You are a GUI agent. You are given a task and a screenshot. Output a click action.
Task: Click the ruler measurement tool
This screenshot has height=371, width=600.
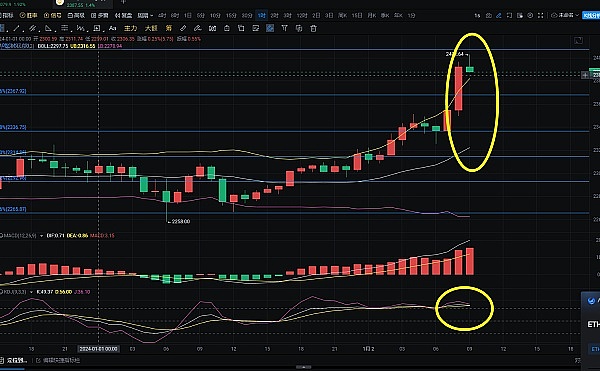tap(183, 28)
